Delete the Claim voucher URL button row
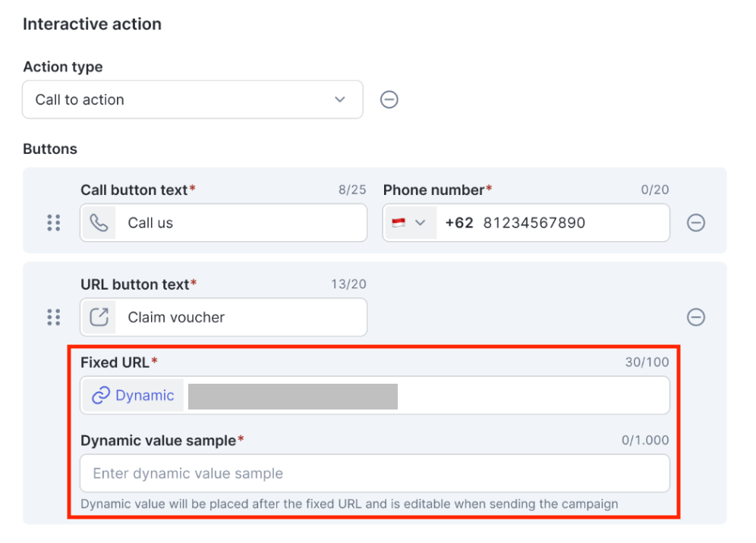Image resolution: width=756 pixels, height=543 pixels. pos(695,317)
